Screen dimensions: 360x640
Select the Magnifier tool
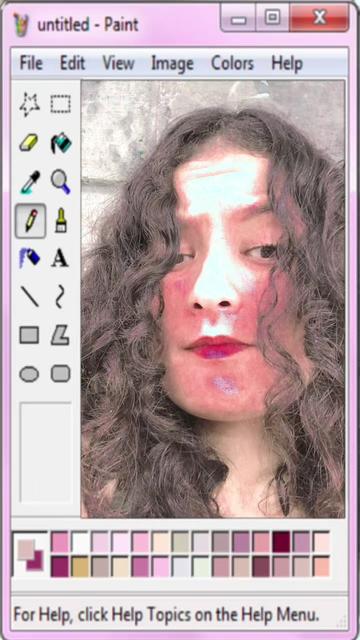(x=60, y=182)
